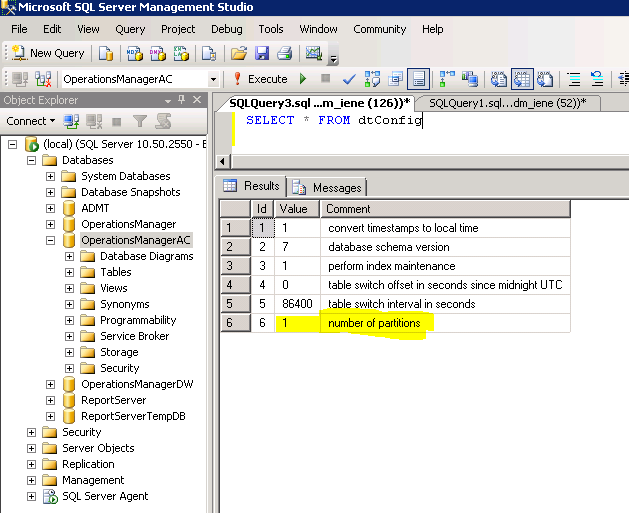629x513 pixels.
Task: Click the green Debug play icon
Action: pos(301,79)
